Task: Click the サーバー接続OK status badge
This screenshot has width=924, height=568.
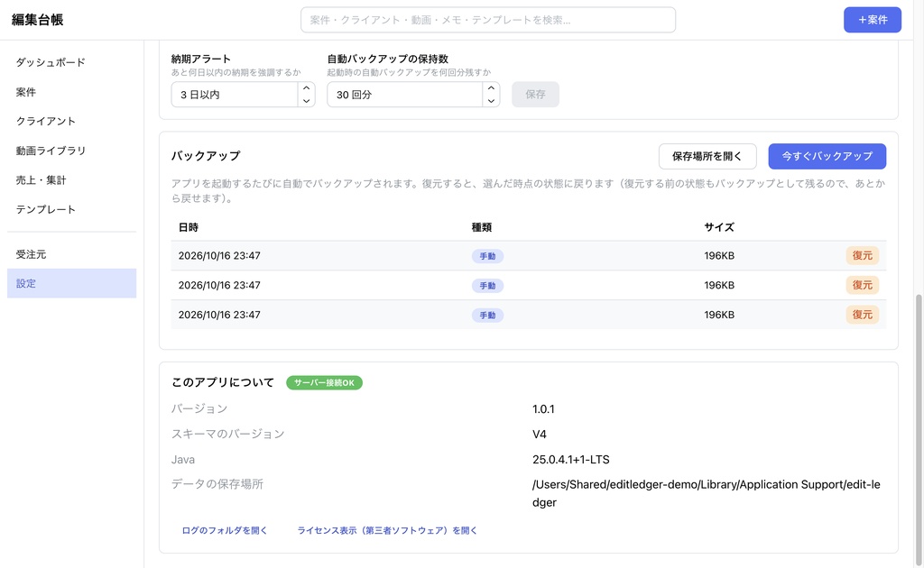Action: (324, 382)
